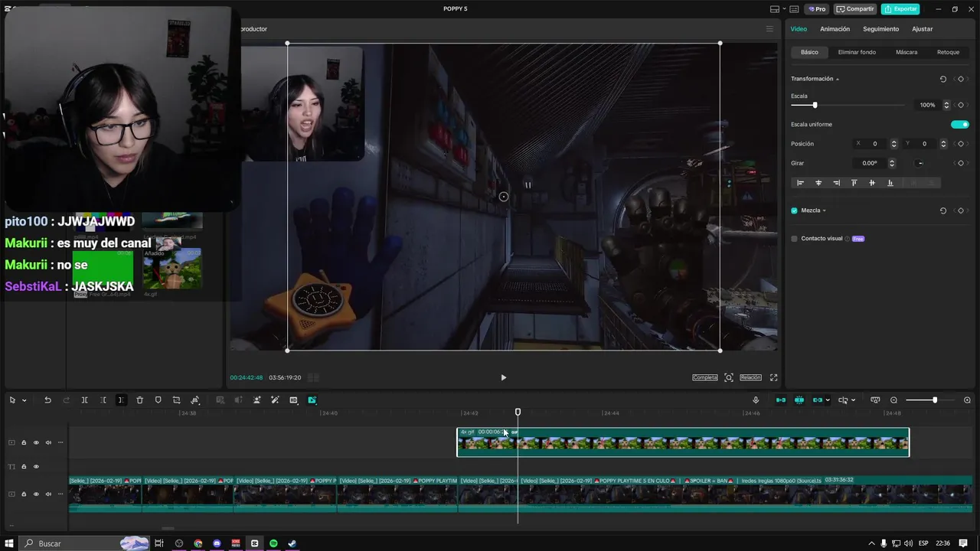Click the Completa preview quality button
The image size is (980, 551).
[705, 377]
